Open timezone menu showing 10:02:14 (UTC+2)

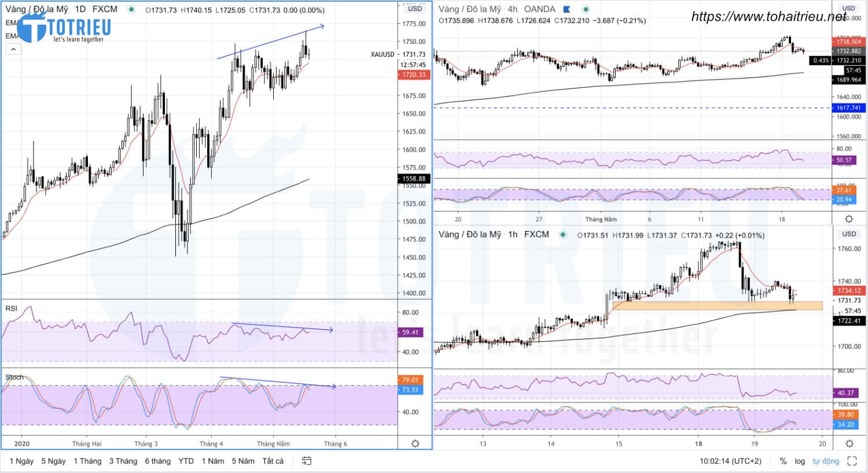click(x=730, y=461)
